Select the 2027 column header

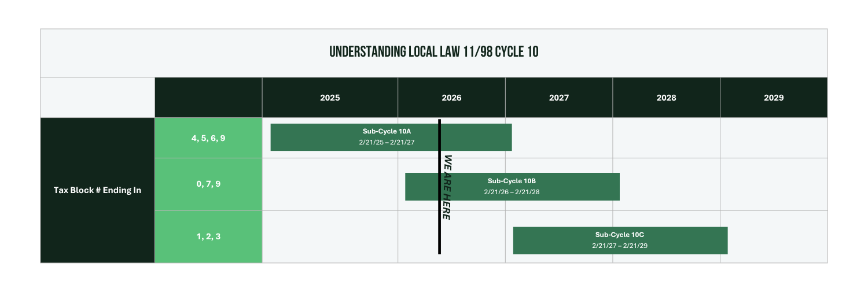pyautogui.click(x=559, y=98)
